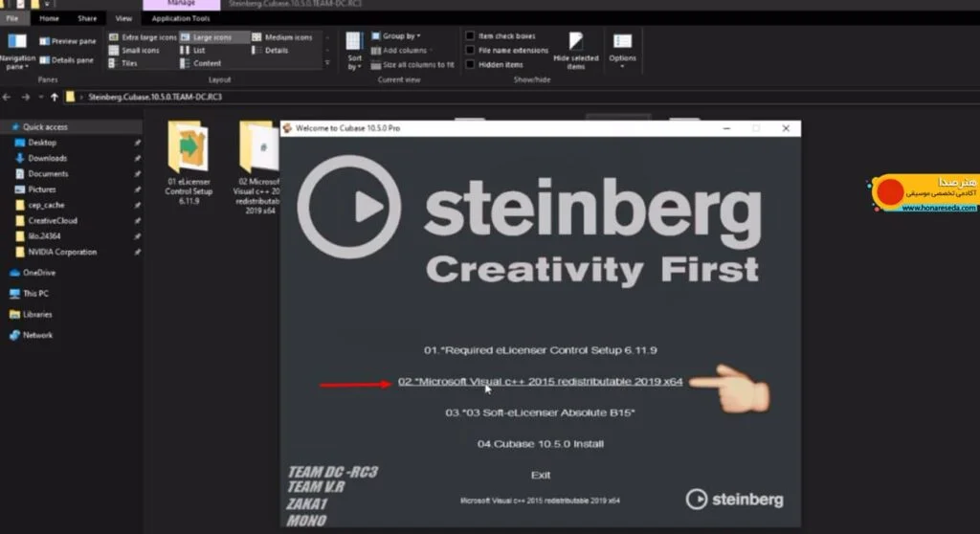
Task: Click Microsoft Visual c++ 2015 redistributable link
Action: click(540, 382)
